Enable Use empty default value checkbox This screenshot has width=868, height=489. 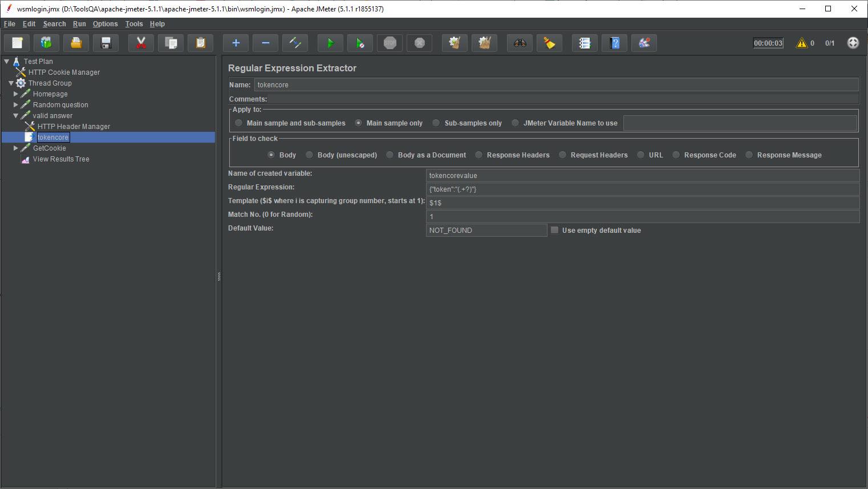coord(554,230)
